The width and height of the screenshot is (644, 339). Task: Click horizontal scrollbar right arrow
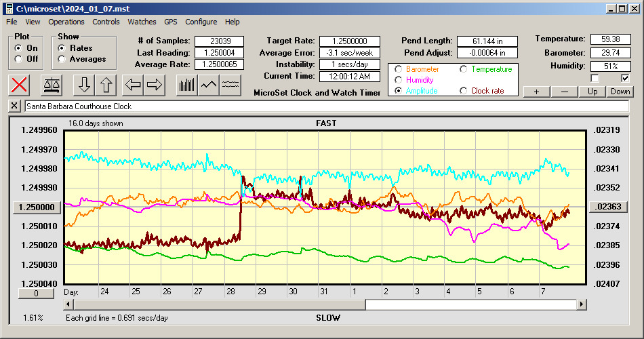pyautogui.click(x=582, y=304)
